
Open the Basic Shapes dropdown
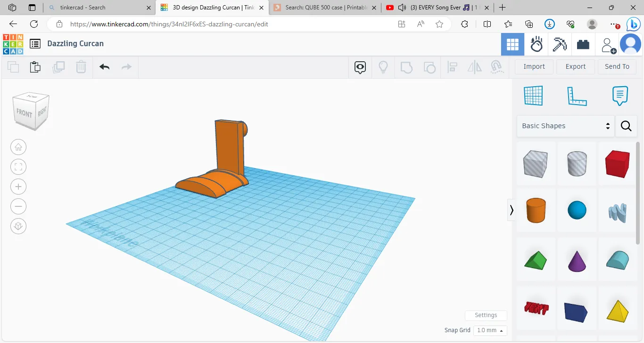(x=565, y=126)
